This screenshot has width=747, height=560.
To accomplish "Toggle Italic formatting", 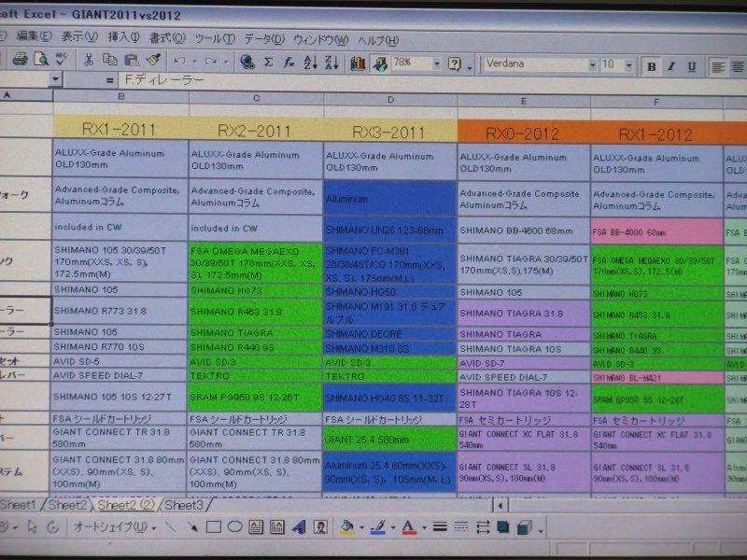I will (x=671, y=66).
